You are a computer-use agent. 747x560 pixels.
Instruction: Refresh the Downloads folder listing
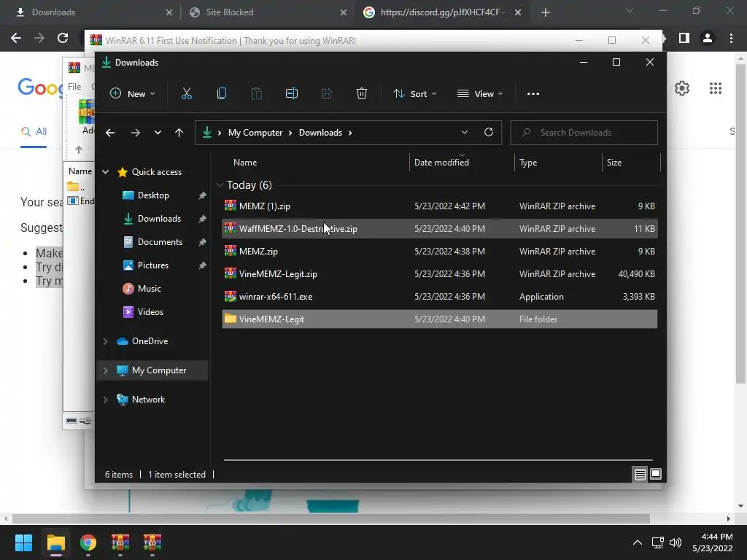point(488,133)
